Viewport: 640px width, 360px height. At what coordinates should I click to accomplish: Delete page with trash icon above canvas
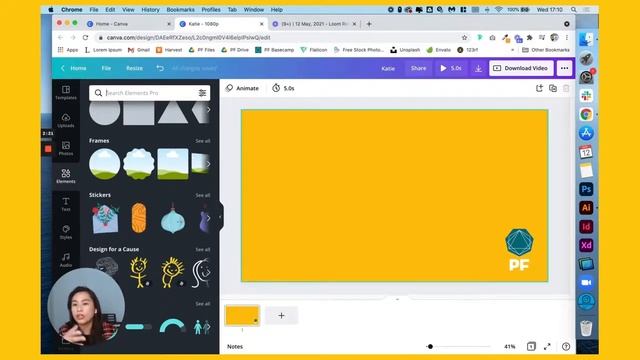tap(566, 88)
